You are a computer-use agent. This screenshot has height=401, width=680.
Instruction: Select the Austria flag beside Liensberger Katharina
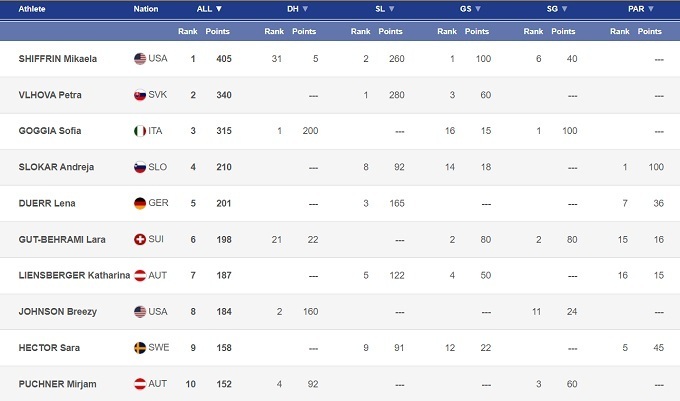140,275
